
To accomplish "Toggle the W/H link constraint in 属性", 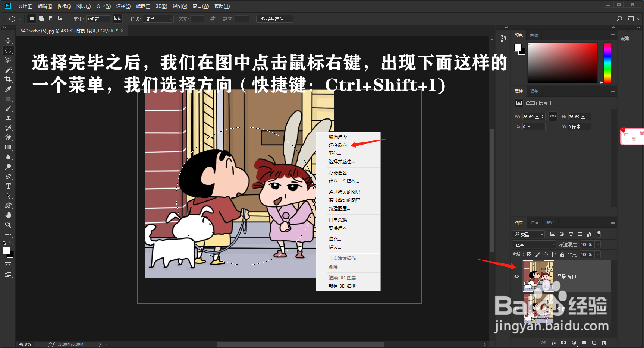I will [553, 116].
